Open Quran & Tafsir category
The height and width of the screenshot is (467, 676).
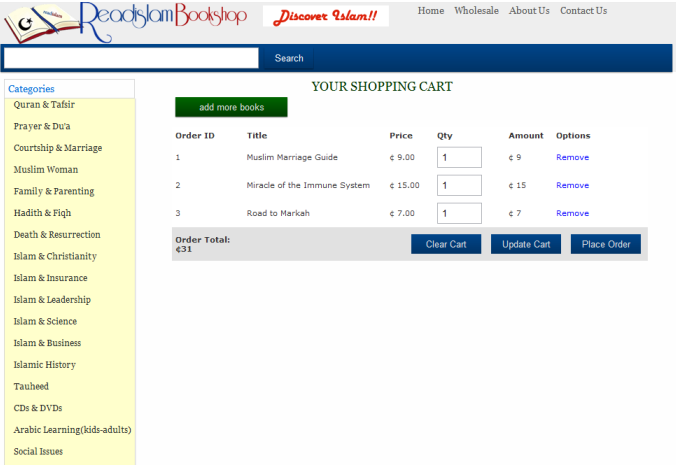44,105
